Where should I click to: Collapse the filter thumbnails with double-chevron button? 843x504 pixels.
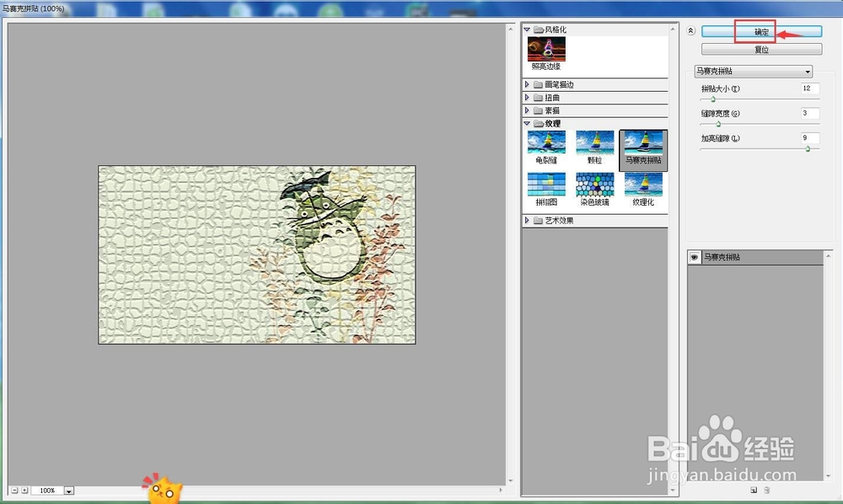click(x=691, y=31)
